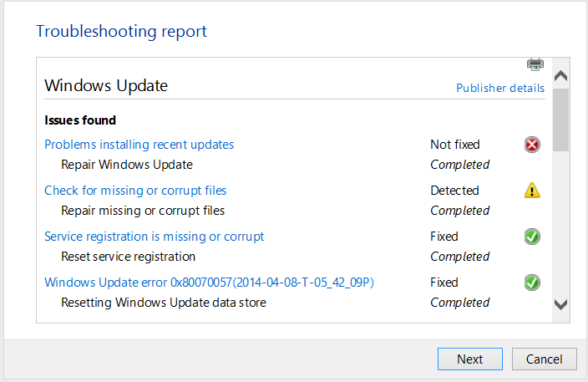Open Service registration is missing or corrupt
Screen dimensions: 588x382
click(155, 237)
